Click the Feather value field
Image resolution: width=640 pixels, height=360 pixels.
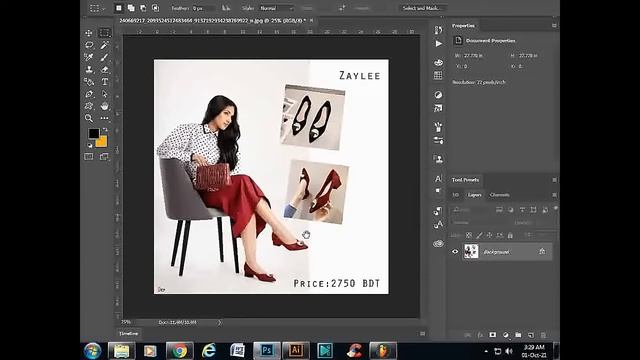(x=203, y=8)
